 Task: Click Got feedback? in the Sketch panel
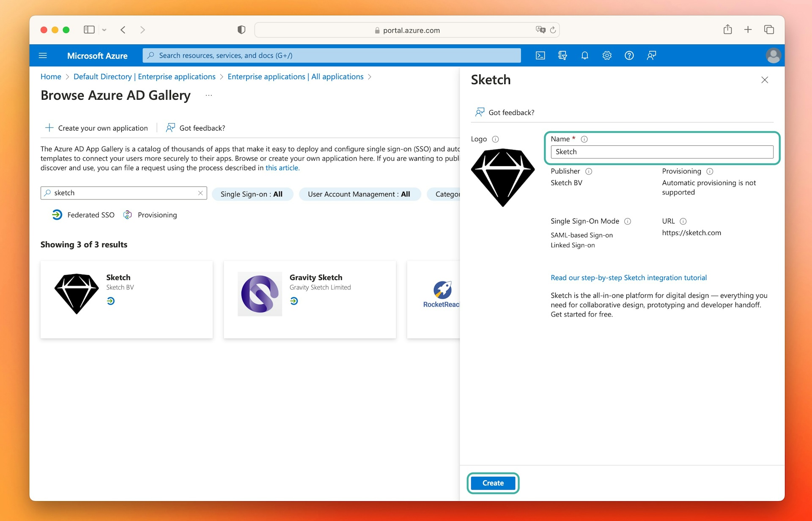tap(505, 112)
